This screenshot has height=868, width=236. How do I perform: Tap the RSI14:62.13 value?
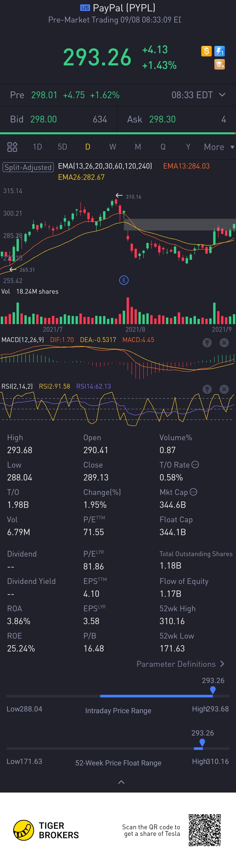pos(94,386)
